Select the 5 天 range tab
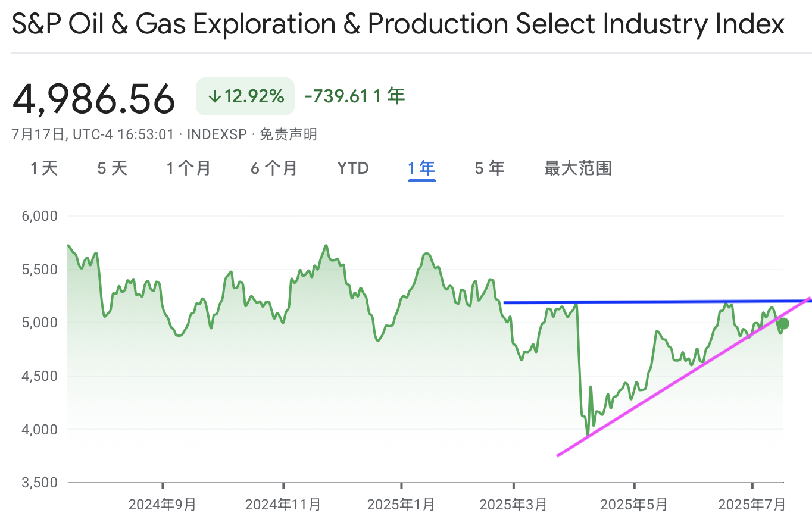Viewport: 812px width, 513px height. [x=113, y=168]
